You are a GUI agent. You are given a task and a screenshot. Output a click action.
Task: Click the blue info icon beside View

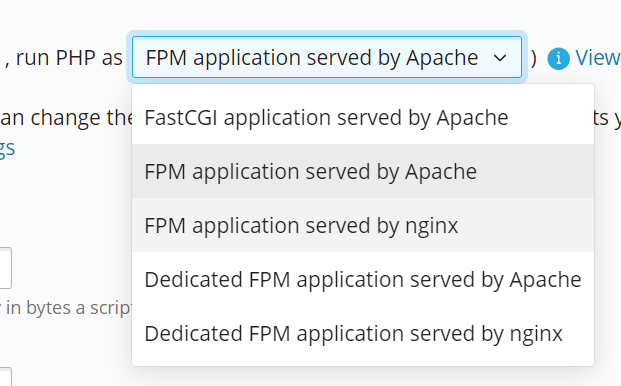[558, 59]
